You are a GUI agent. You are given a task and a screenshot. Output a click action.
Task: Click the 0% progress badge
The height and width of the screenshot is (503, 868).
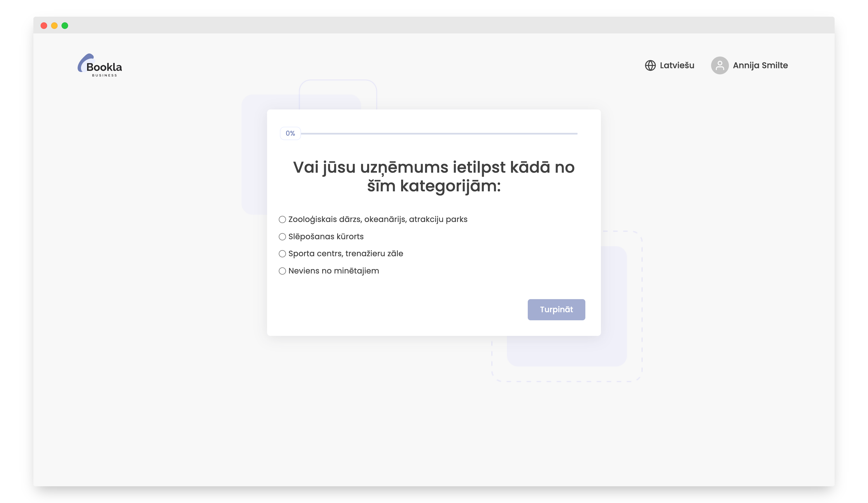pyautogui.click(x=290, y=133)
